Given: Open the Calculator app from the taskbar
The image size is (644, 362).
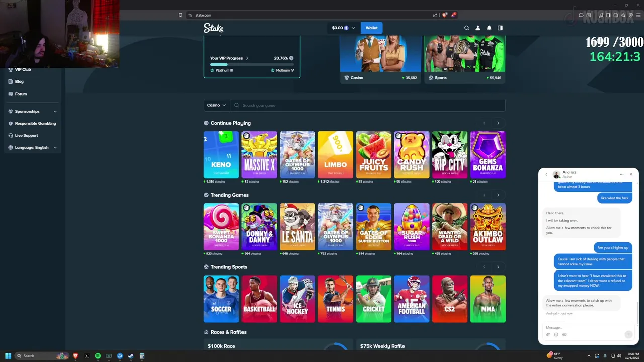Looking at the screenshot, I should [x=142, y=356].
